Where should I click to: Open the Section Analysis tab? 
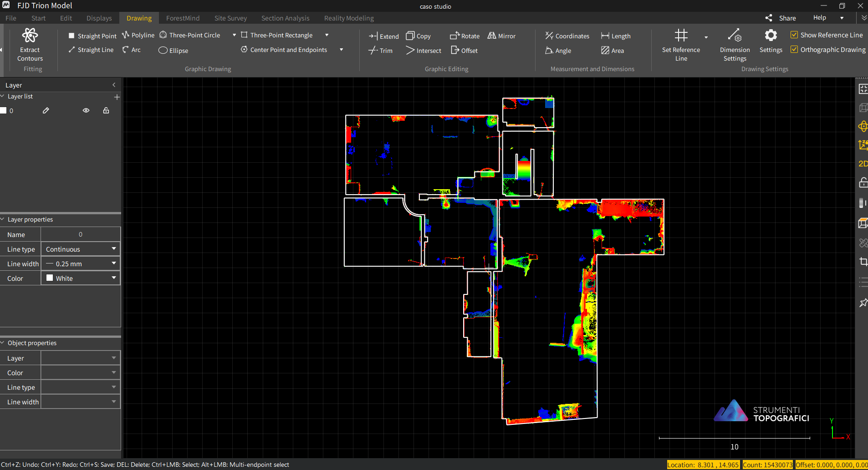(285, 18)
